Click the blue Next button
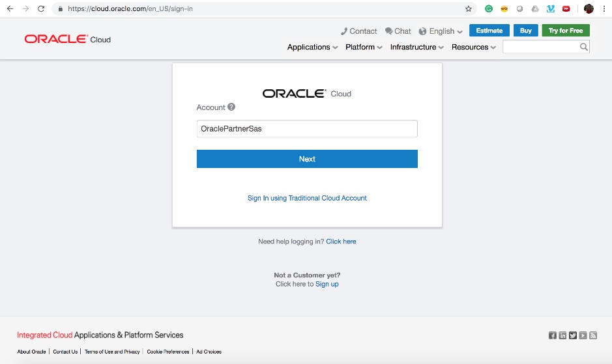Screen dimensions: 612x364 point(307,159)
